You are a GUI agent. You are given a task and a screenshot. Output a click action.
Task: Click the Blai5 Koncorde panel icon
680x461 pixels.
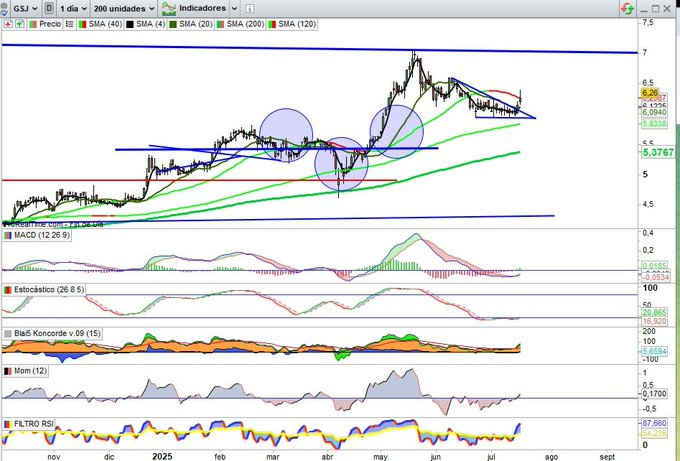click(x=8, y=333)
